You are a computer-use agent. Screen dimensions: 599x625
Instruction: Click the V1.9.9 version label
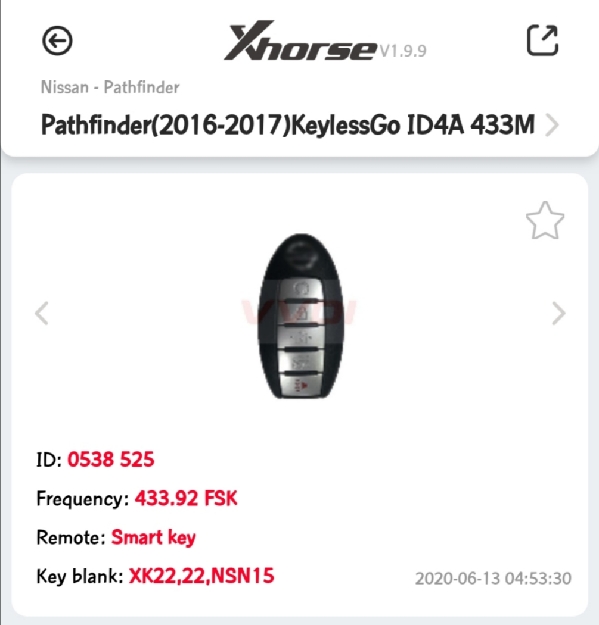click(x=403, y=51)
